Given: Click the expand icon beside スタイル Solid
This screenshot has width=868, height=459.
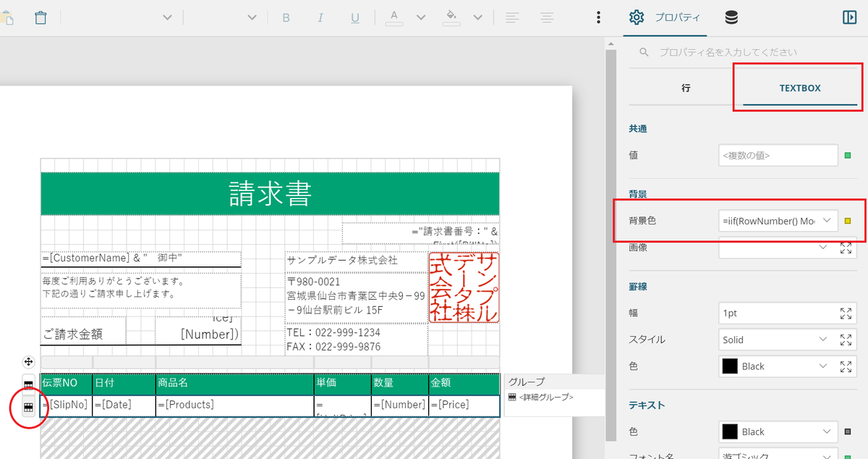Looking at the screenshot, I should coord(846,340).
